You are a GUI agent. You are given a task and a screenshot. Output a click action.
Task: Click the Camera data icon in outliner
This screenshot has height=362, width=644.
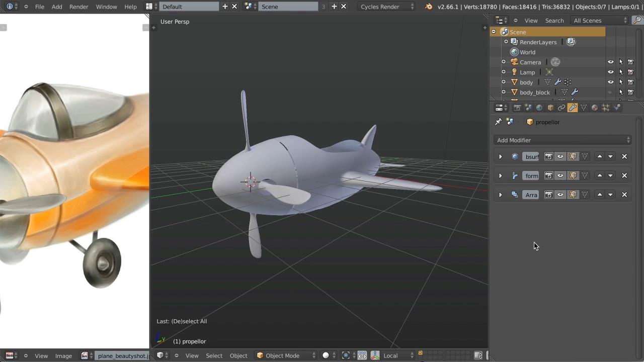point(555,62)
